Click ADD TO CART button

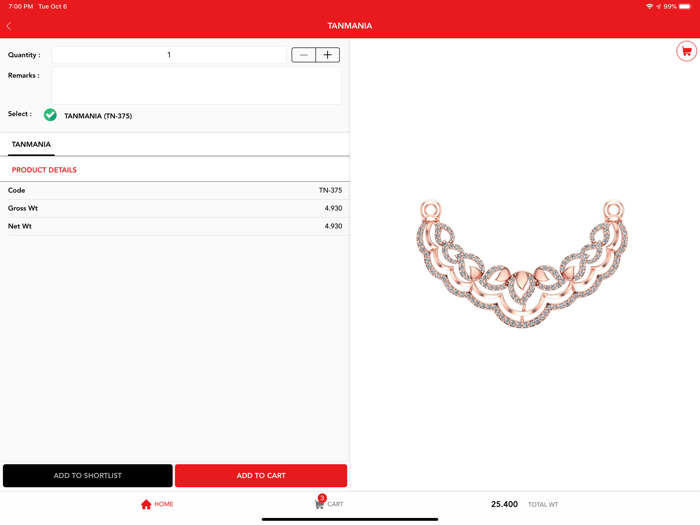[x=261, y=475]
